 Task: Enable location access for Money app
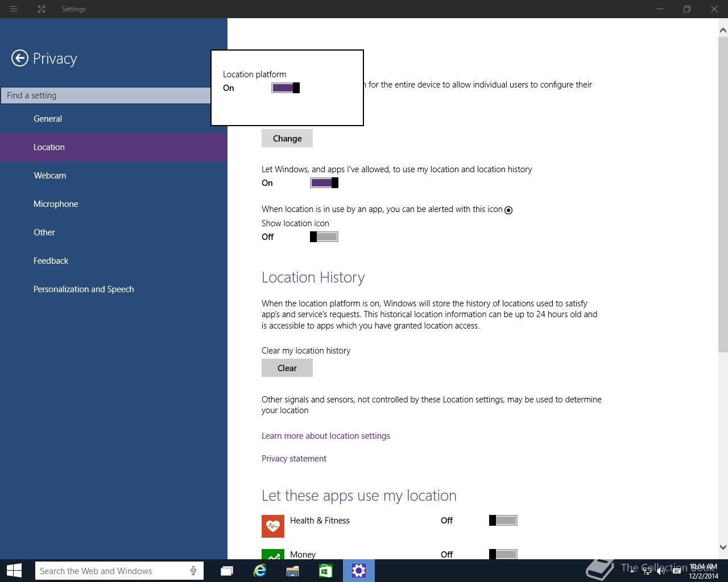(503, 554)
